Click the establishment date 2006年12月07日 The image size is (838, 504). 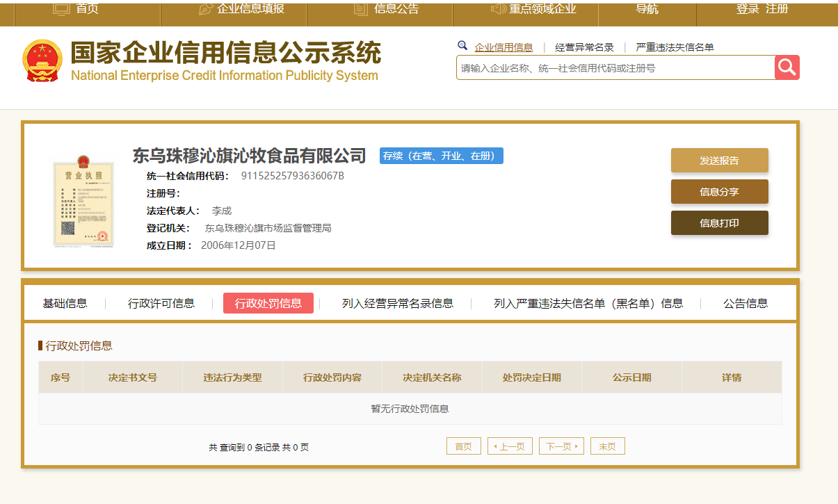239,245
